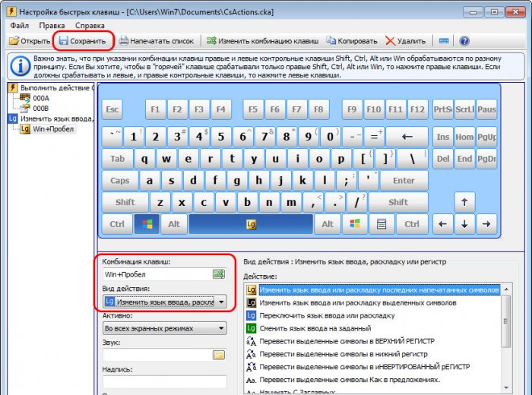This screenshot has width=532, height=395.
Task: Click the left Ctrl key on keyboard
Action: [x=117, y=224]
